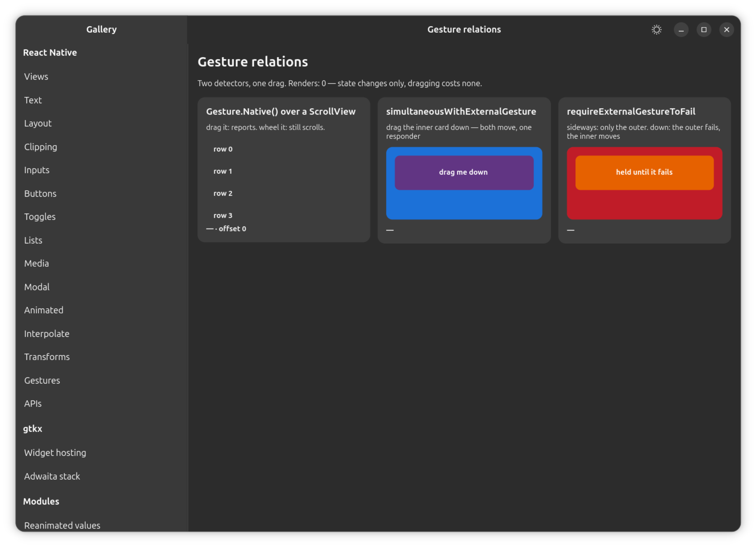Go to Interpolate page
This screenshot has width=756, height=547.
pos(101,333)
